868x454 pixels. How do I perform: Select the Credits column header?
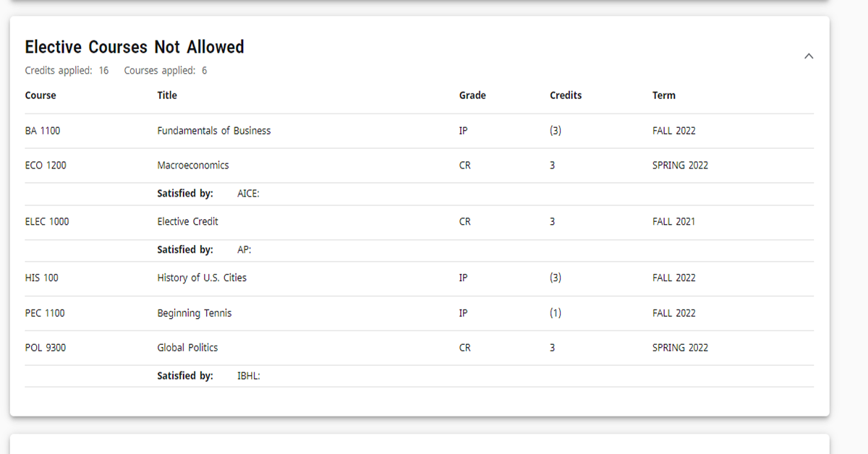coord(566,95)
